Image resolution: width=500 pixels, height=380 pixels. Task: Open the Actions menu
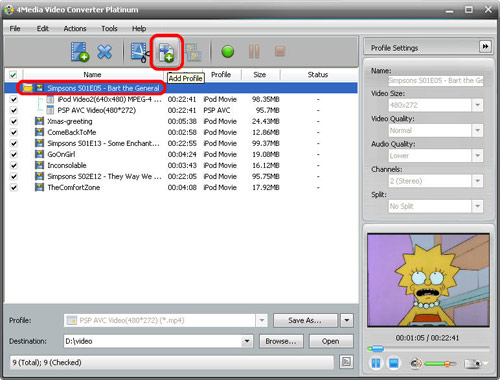pos(75,29)
